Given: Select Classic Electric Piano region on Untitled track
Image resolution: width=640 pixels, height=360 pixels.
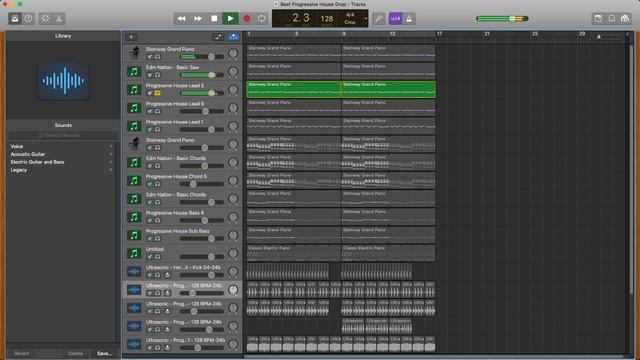Looking at the screenshot, I should coord(293,253).
